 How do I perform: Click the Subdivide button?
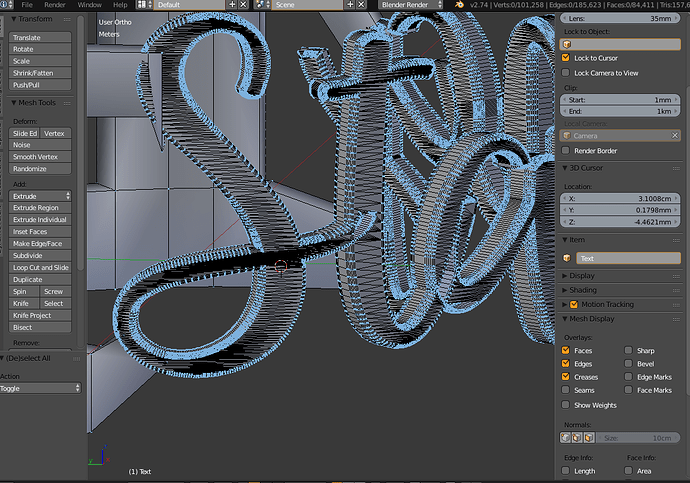coord(40,255)
